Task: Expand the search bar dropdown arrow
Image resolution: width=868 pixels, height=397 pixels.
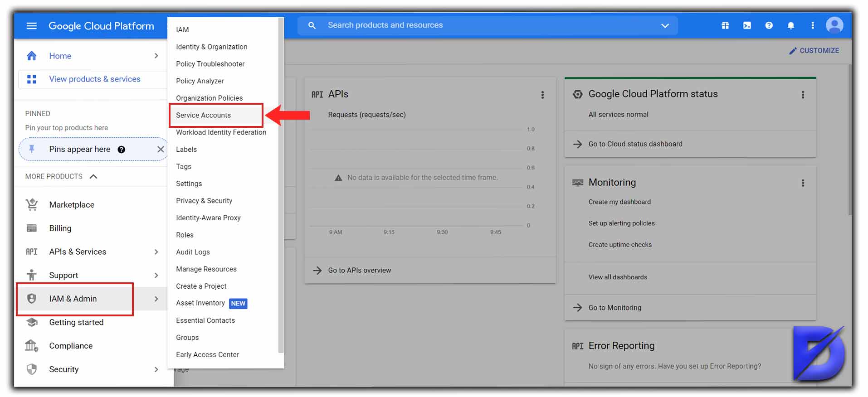Action: (x=665, y=25)
